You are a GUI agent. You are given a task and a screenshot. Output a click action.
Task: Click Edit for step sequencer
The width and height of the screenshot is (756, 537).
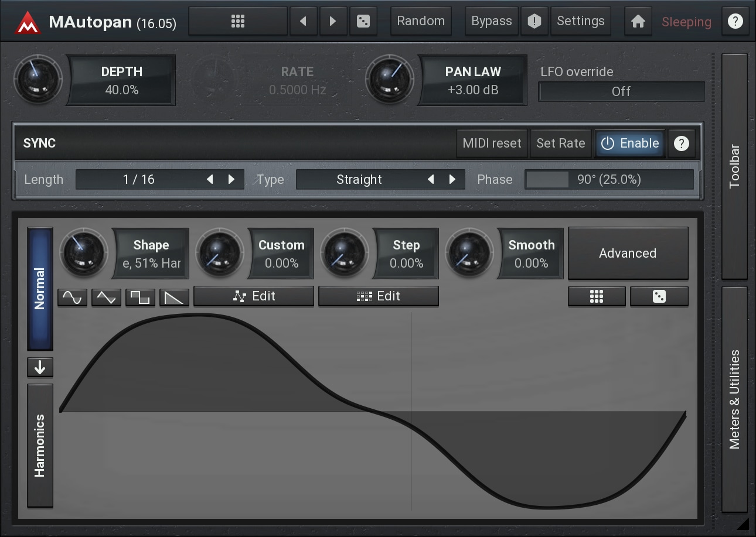pos(379,296)
